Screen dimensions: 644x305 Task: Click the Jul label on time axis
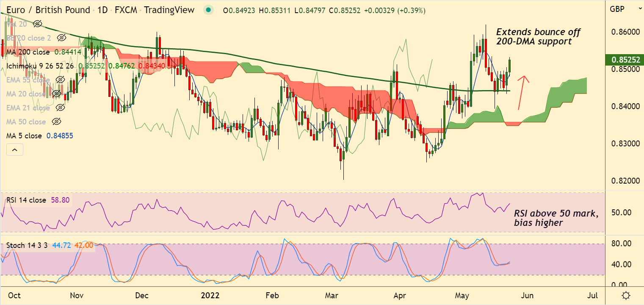[x=593, y=295]
